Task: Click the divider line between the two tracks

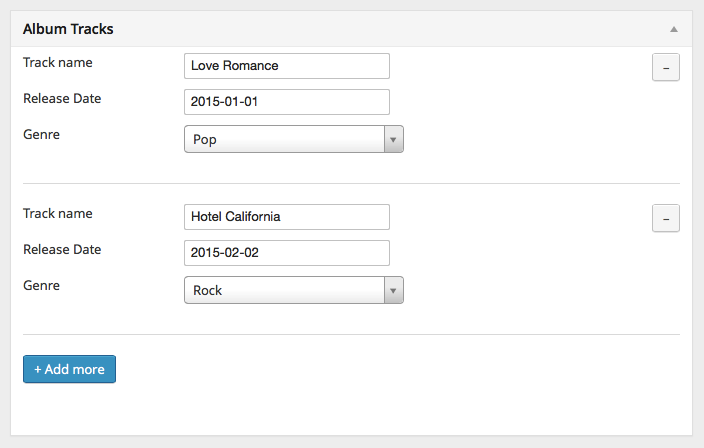Action: pos(351,183)
